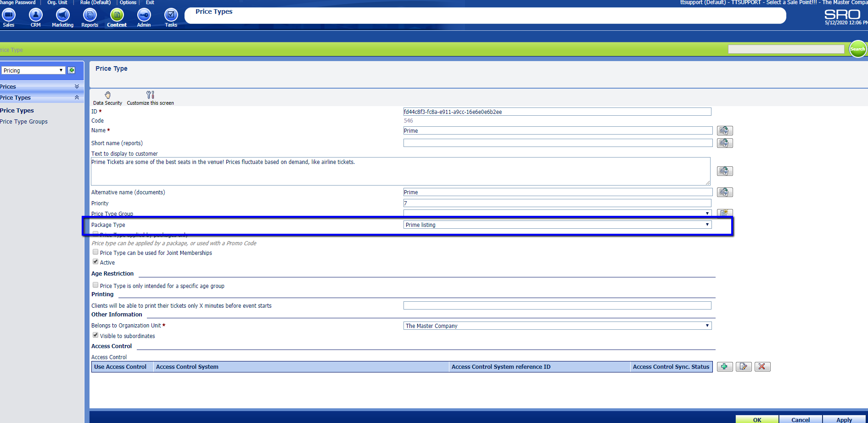The width and height of the screenshot is (868, 423).
Task: Click the Customize this screen icon
Action: (150, 95)
